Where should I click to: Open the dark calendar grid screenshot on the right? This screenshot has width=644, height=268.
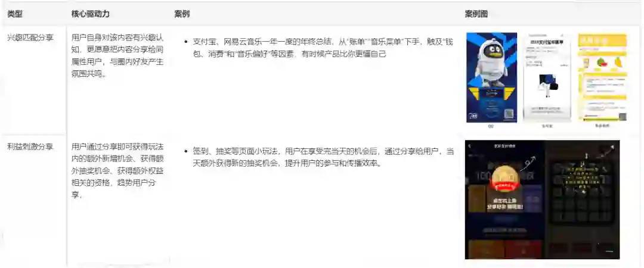[x=582, y=200]
